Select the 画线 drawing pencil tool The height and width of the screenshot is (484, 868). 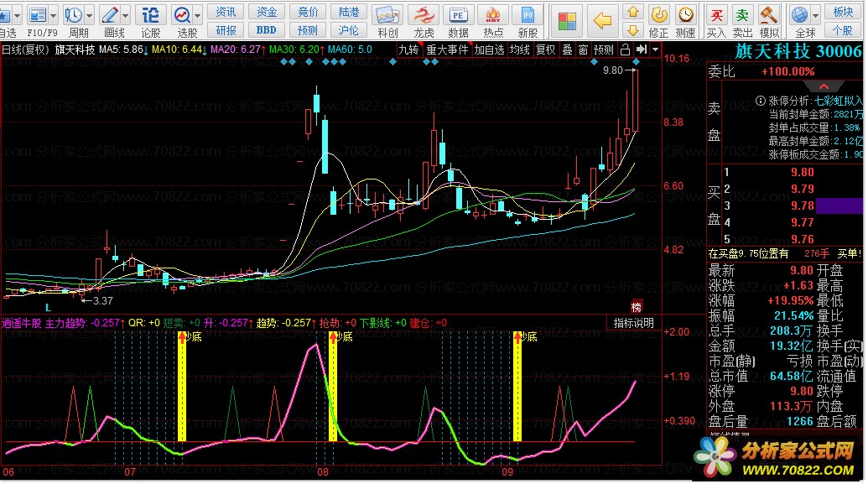(110, 15)
